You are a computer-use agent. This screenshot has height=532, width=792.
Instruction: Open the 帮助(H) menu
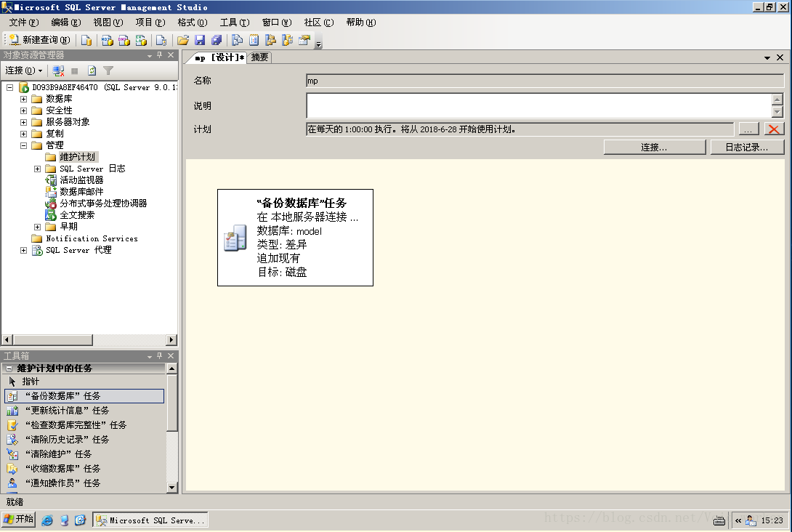coord(361,23)
